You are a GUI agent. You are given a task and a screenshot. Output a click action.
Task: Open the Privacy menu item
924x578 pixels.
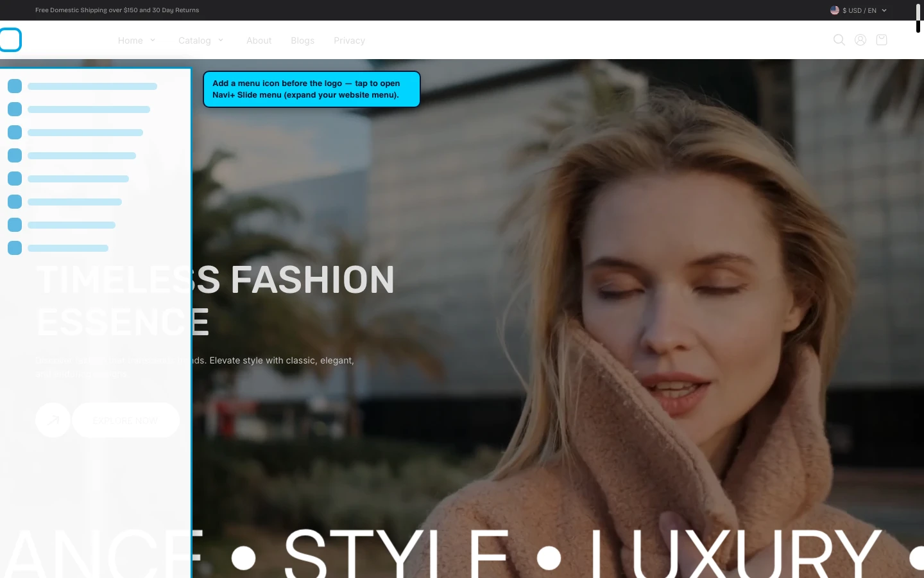[349, 40]
